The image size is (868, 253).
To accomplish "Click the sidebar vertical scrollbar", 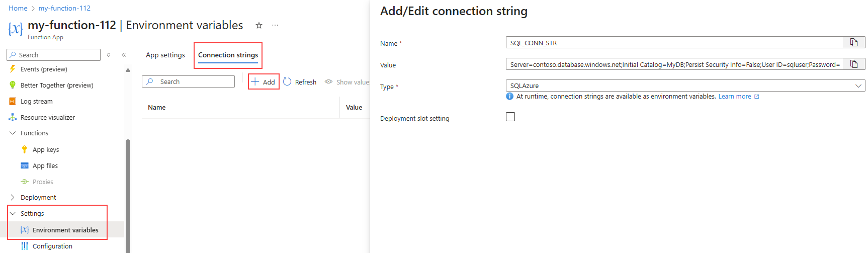I will [x=128, y=196].
